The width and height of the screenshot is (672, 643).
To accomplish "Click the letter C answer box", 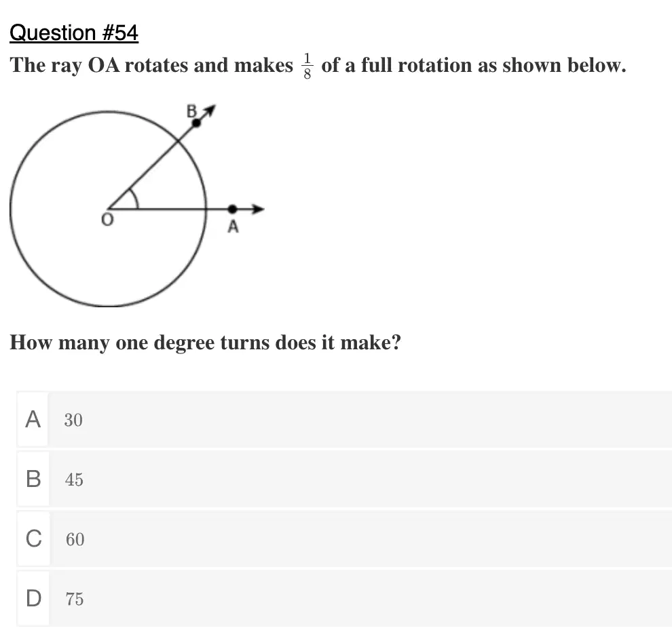I will [33, 539].
